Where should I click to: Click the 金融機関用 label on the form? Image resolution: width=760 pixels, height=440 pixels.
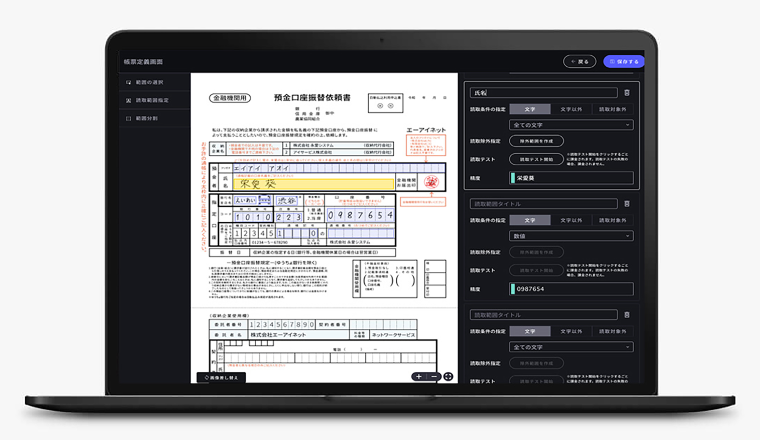pos(230,98)
